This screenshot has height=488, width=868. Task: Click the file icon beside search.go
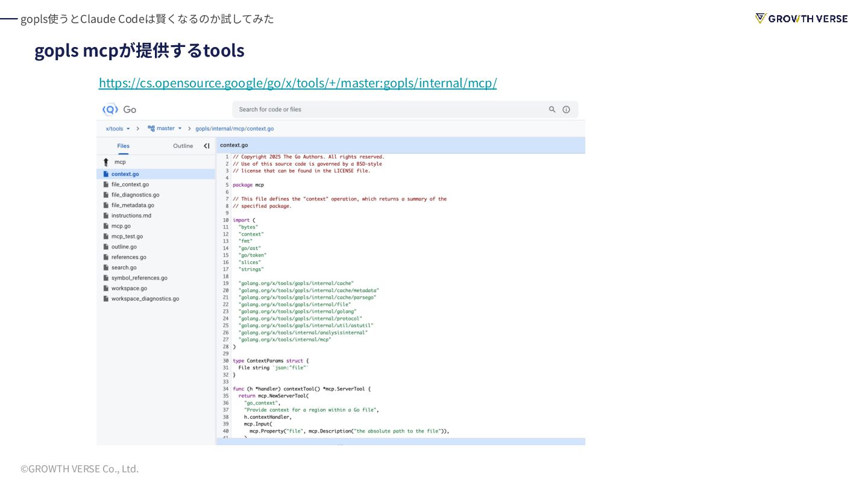[106, 267]
